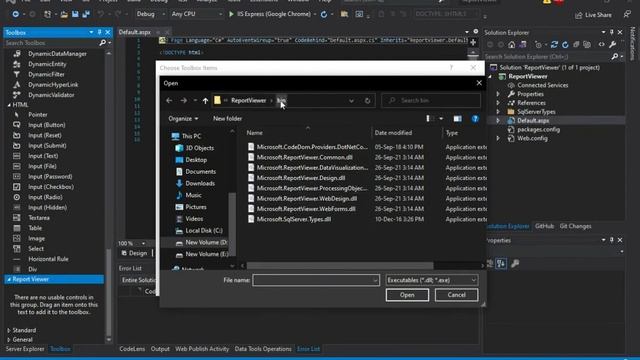The image size is (640, 360).
Task: Click the Help icon in the Open dialog
Action: 475,119
